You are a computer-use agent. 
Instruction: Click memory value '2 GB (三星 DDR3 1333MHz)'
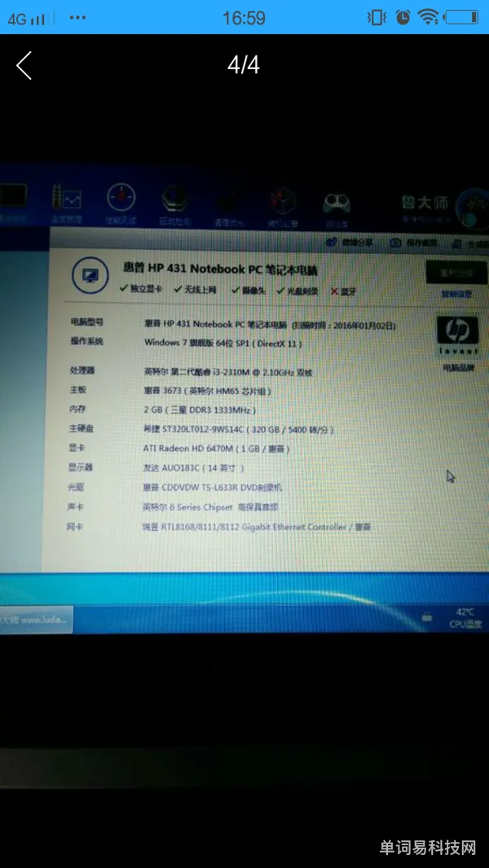(200, 410)
